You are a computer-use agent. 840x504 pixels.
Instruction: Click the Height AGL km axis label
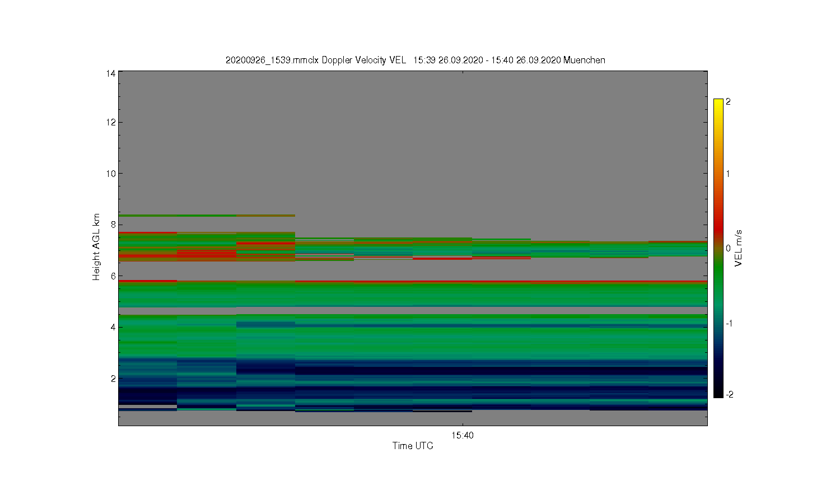(96, 247)
